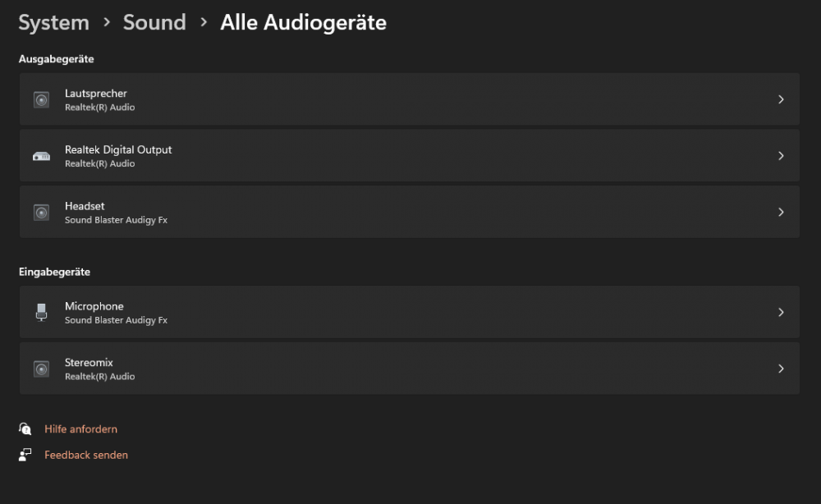Select the Microphone label text
Viewport: 821px width, 504px height.
94,306
